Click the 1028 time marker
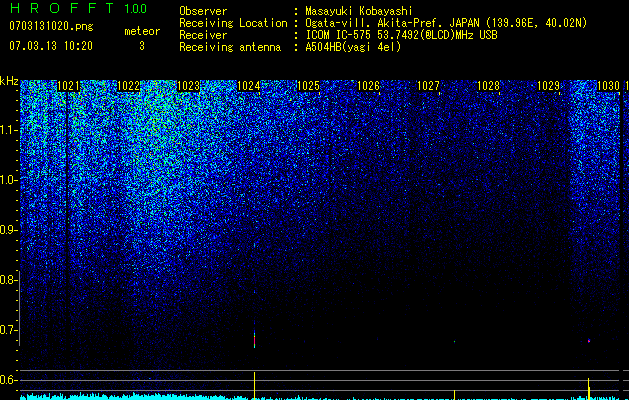This screenshot has height=400, width=629. (x=488, y=86)
